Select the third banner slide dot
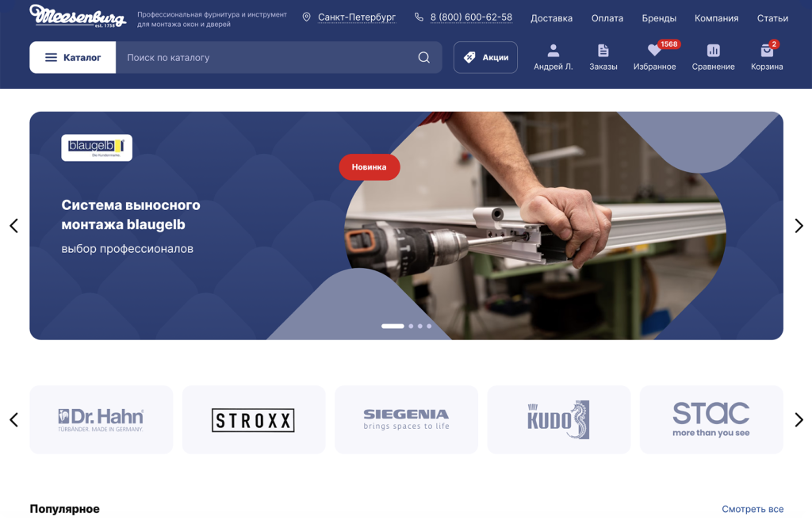 420,326
